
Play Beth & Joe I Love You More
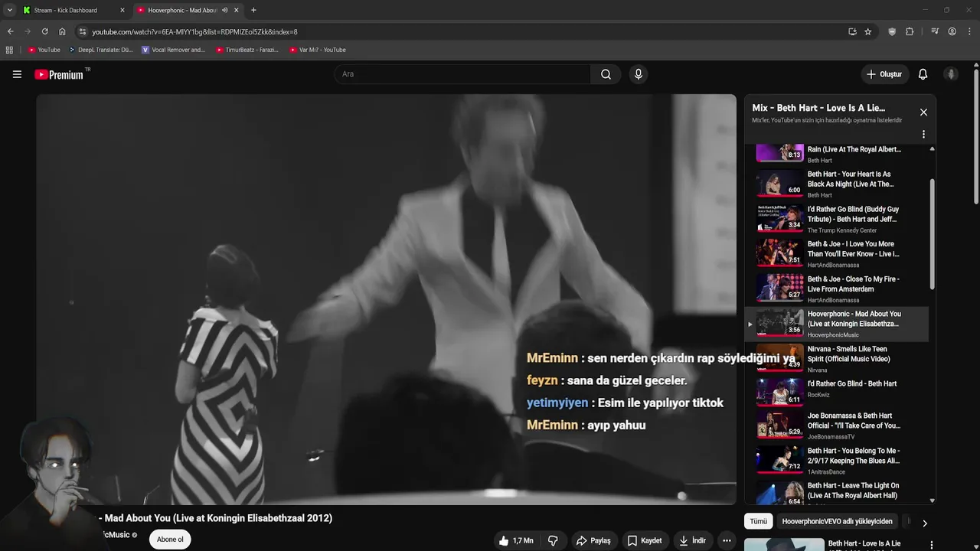(x=838, y=254)
